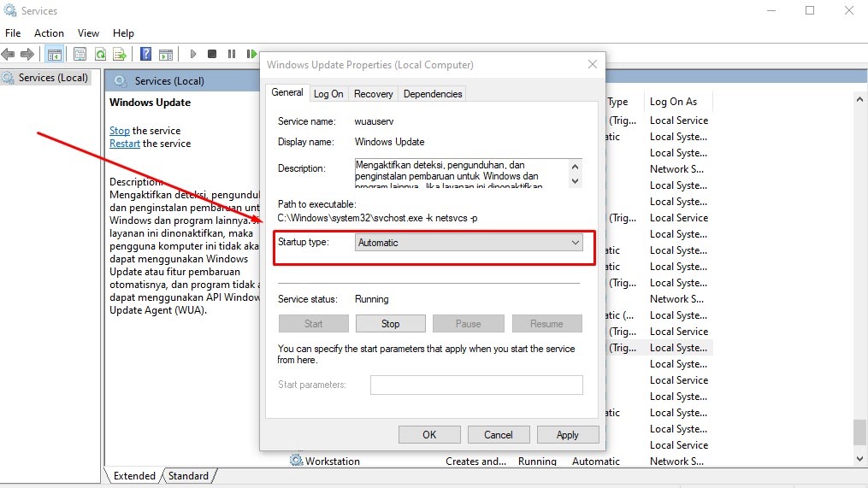Click the disabled Start button
The height and width of the screenshot is (488, 868).
(x=313, y=324)
